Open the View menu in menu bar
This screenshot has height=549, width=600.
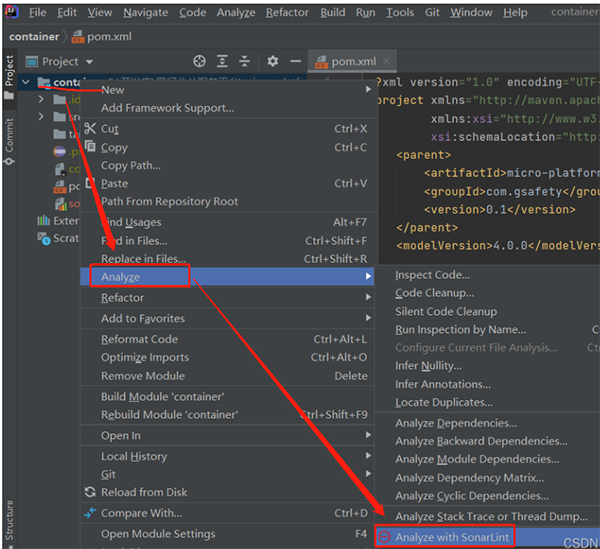pyautogui.click(x=99, y=13)
